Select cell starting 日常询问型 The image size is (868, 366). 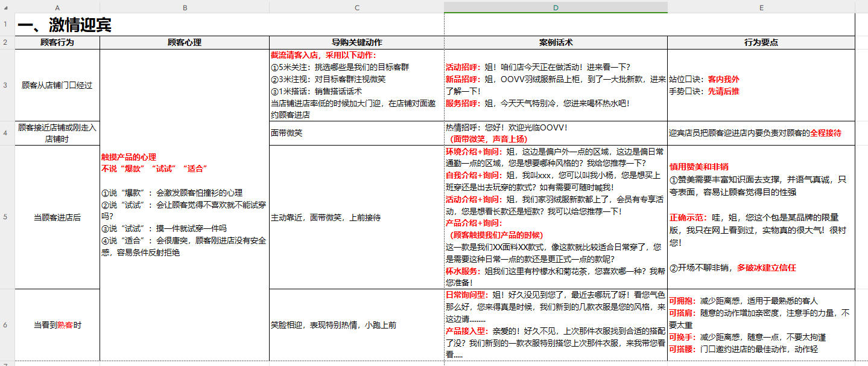(x=556, y=325)
